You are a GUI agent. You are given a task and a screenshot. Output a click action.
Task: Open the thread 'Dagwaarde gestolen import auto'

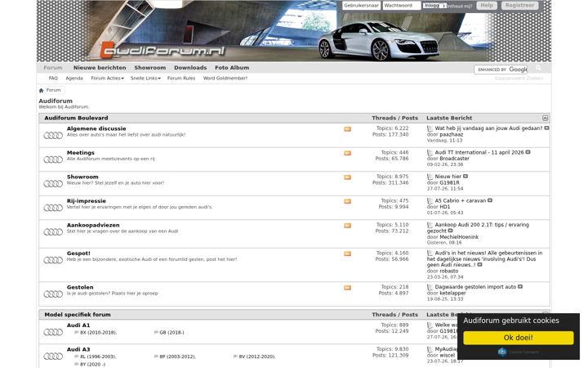[475, 287]
